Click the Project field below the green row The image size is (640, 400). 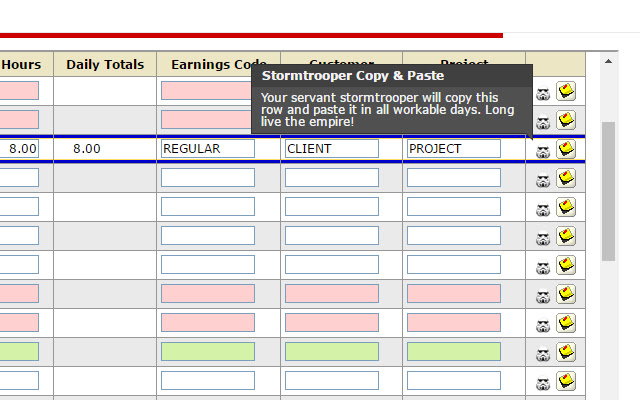pos(454,380)
